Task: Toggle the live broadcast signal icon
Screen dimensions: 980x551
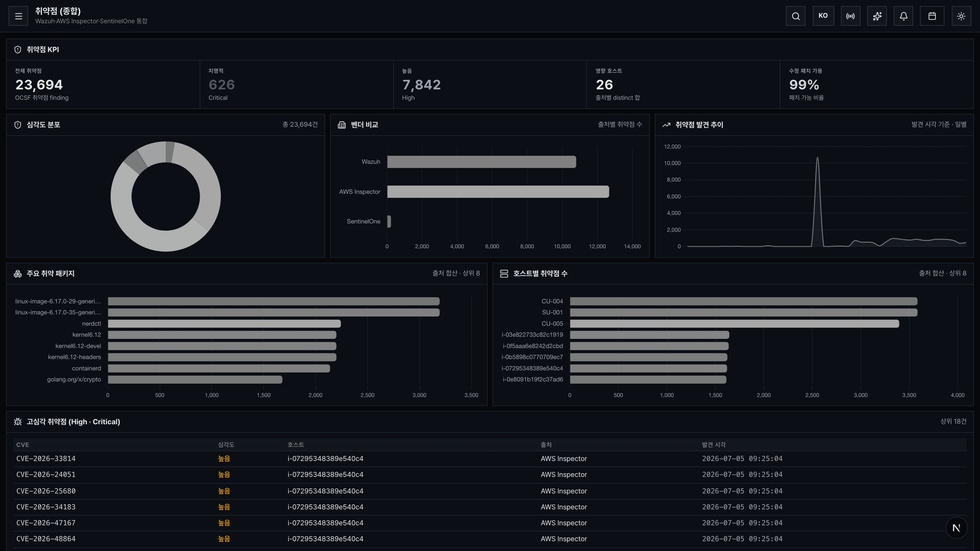Action: [x=850, y=16]
